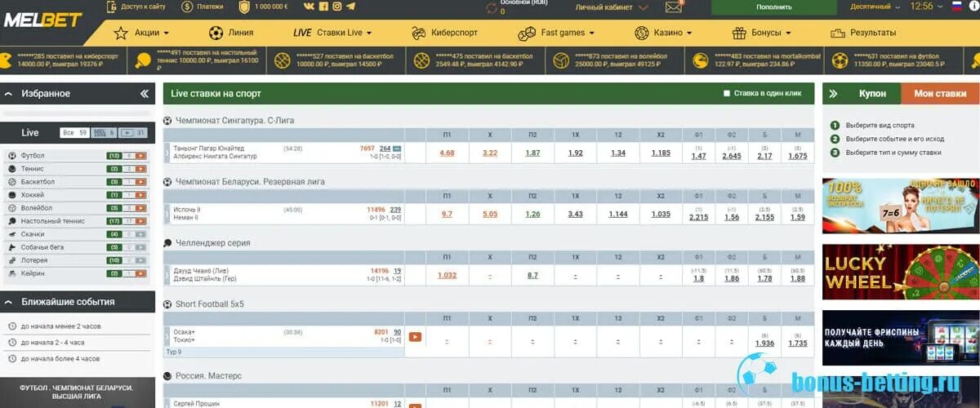Enable Ставка в один клик checkbox

[x=727, y=93]
